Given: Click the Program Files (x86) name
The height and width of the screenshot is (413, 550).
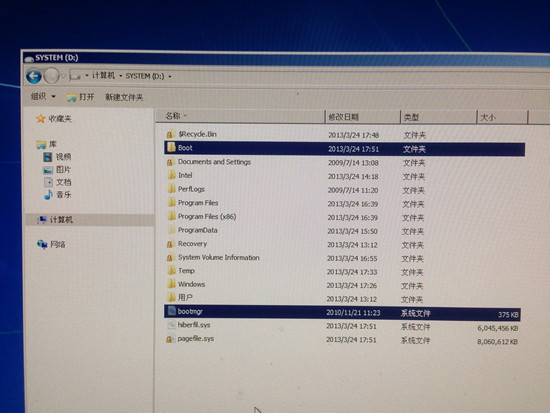Looking at the screenshot, I should click(x=207, y=217).
